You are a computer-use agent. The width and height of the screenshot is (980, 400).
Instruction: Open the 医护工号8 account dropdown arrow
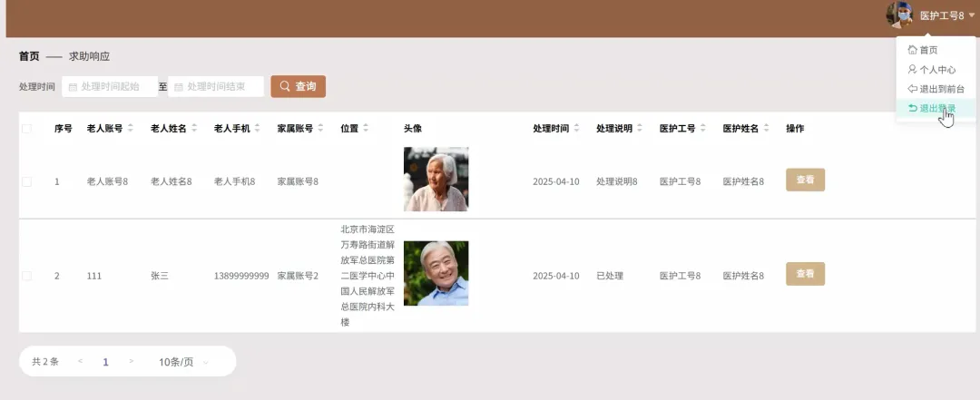(x=972, y=15)
